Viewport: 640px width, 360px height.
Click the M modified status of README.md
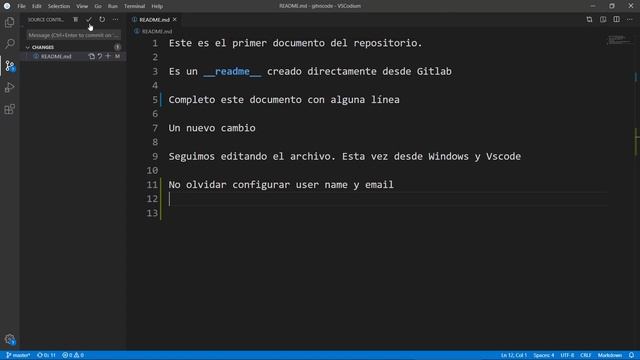117,56
